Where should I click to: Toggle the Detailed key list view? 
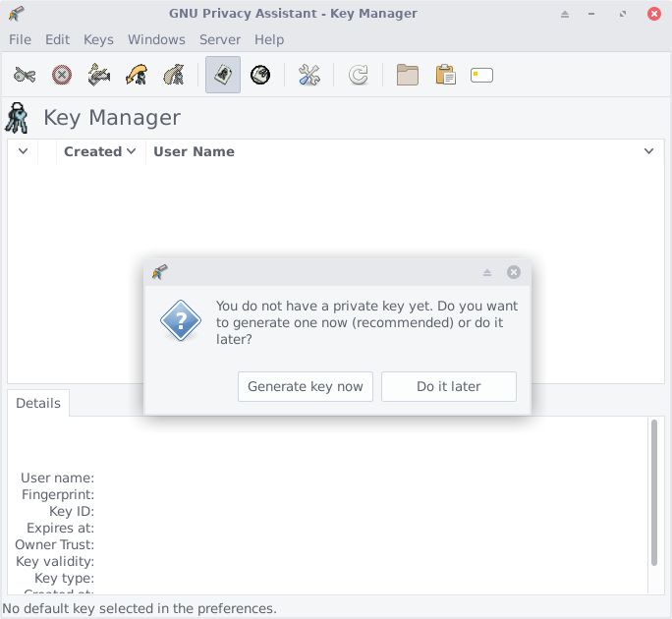click(260, 75)
